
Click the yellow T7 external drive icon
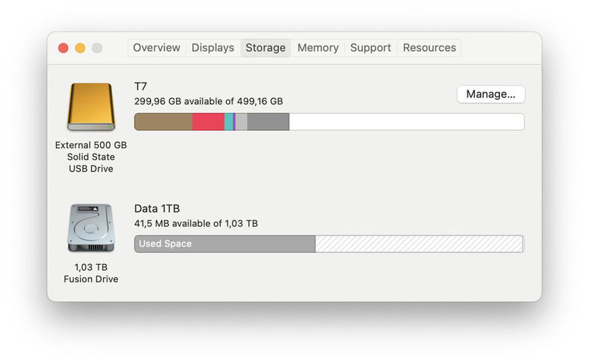pos(91,107)
